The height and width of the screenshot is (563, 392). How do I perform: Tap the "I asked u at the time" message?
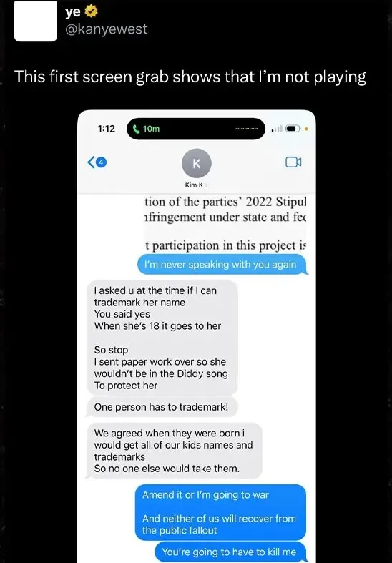[x=162, y=338]
